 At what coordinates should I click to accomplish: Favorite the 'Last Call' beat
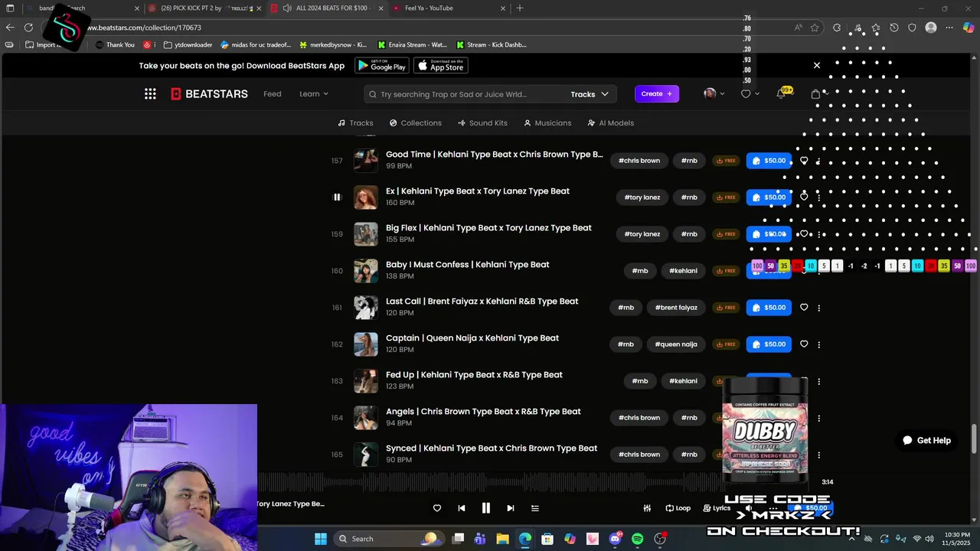[x=804, y=308]
